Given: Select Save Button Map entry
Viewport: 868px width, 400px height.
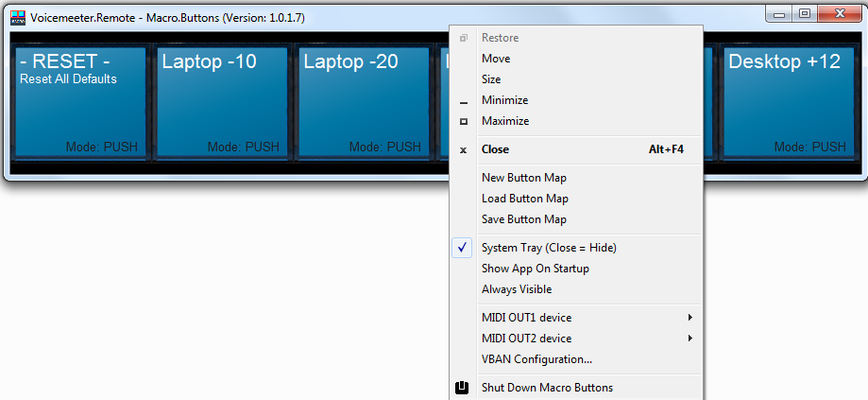Looking at the screenshot, I should [523, 219].
